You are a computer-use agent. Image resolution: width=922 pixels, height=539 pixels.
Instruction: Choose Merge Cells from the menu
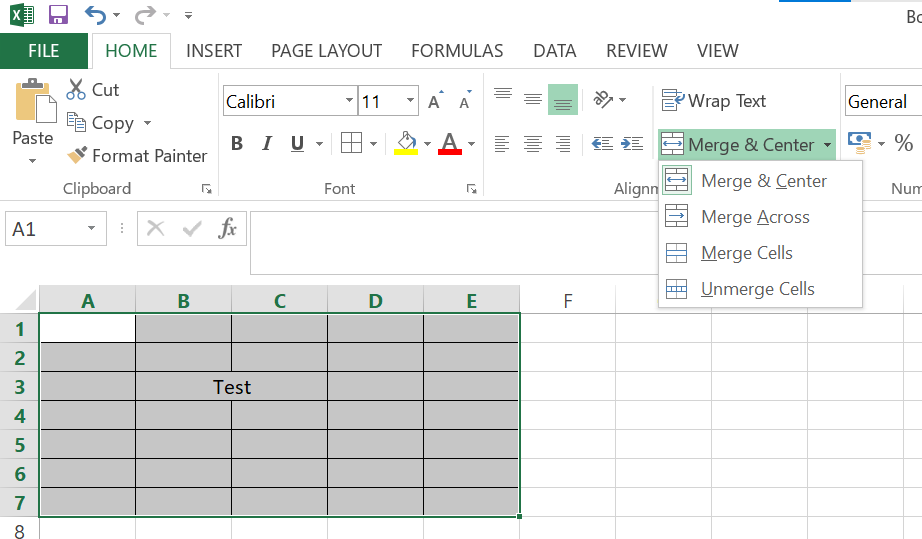tap(760, 253)
